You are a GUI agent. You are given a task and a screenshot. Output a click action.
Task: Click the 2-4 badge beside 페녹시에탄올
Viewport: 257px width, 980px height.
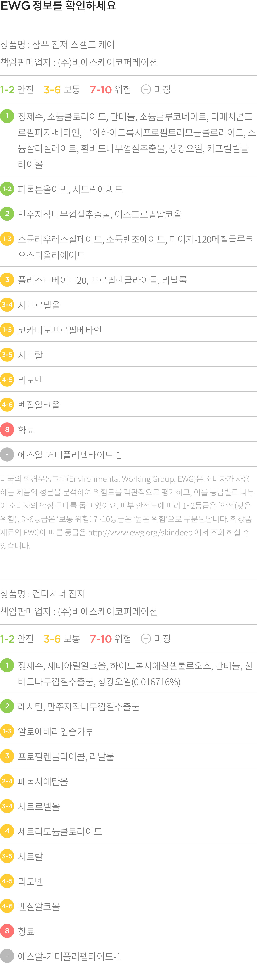7,781
